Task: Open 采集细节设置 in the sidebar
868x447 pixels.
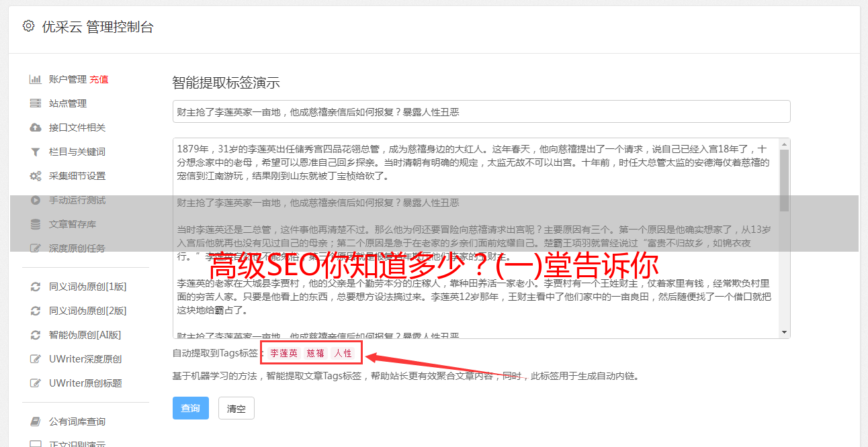Action: 77,176
